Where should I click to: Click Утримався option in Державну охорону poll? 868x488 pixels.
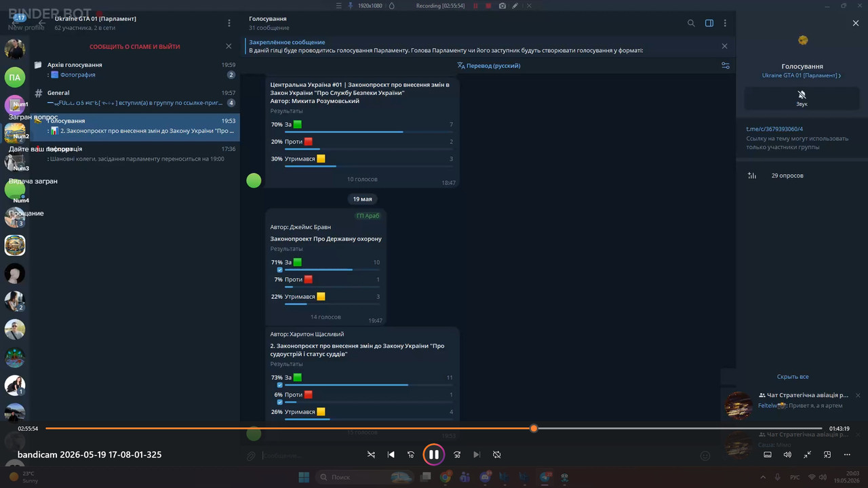325,299
